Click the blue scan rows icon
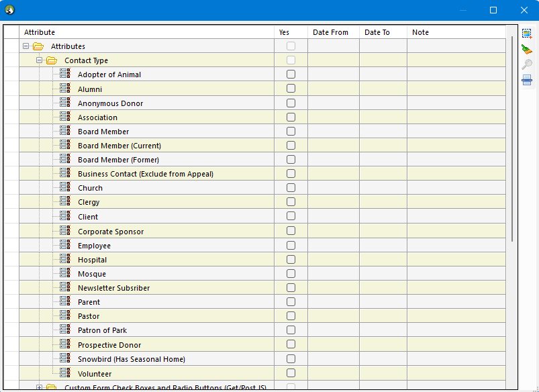Viewport: 539px width, 392px height. coord(527,80)
